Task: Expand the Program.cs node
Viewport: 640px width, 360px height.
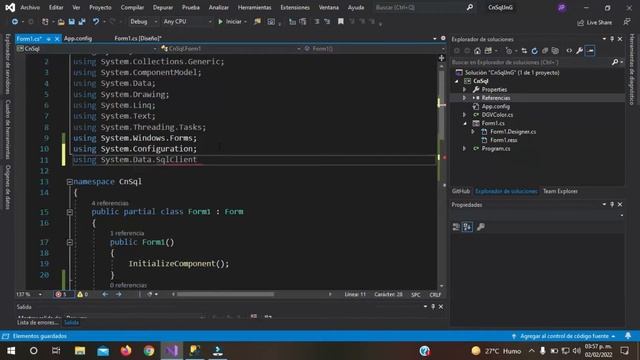Action: pyautogui.click(x=464, y=149)
